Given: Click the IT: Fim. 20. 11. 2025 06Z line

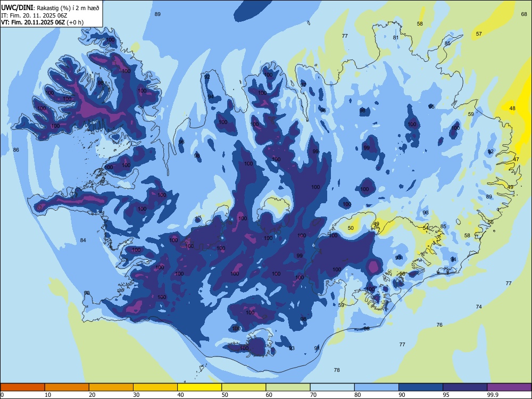Looking at the screenshot, I should [34, 15].
